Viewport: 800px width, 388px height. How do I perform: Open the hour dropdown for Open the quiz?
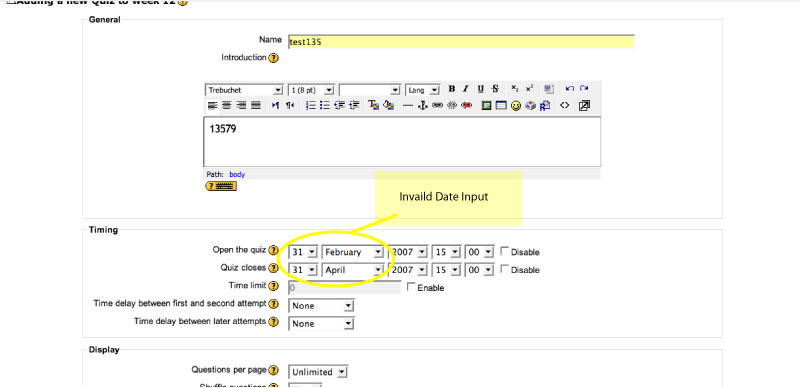446,252
